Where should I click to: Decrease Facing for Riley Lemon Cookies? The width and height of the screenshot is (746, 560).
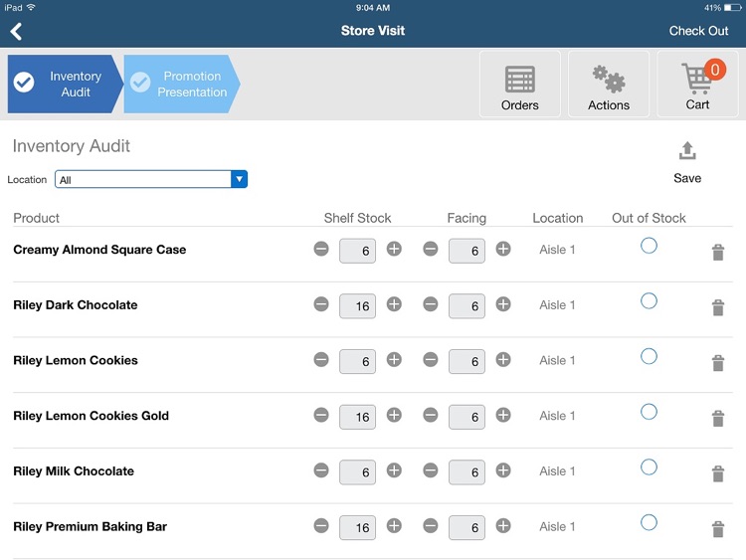tap(431, 360)
